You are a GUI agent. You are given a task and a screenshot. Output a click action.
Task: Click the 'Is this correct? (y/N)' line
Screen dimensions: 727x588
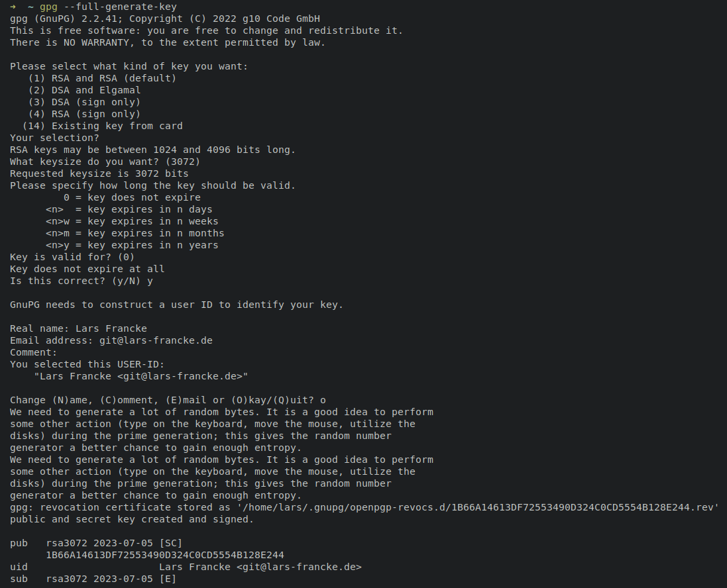click(82, 281)
